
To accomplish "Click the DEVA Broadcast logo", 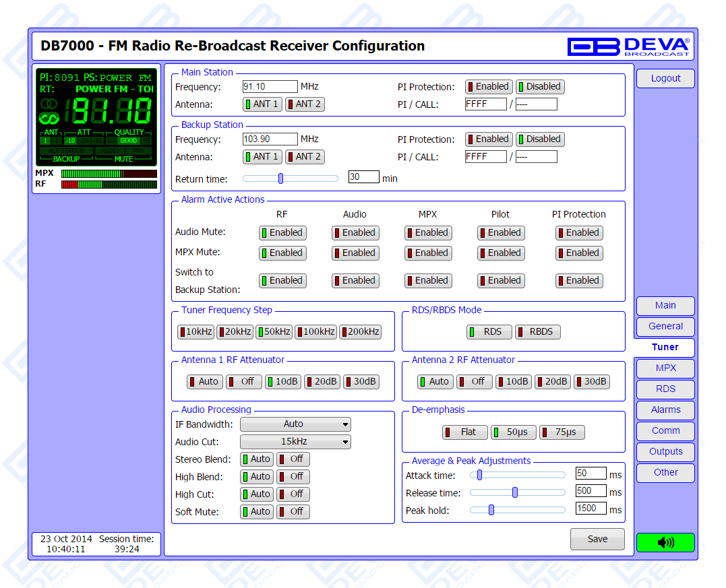I will tap(628, 46).
